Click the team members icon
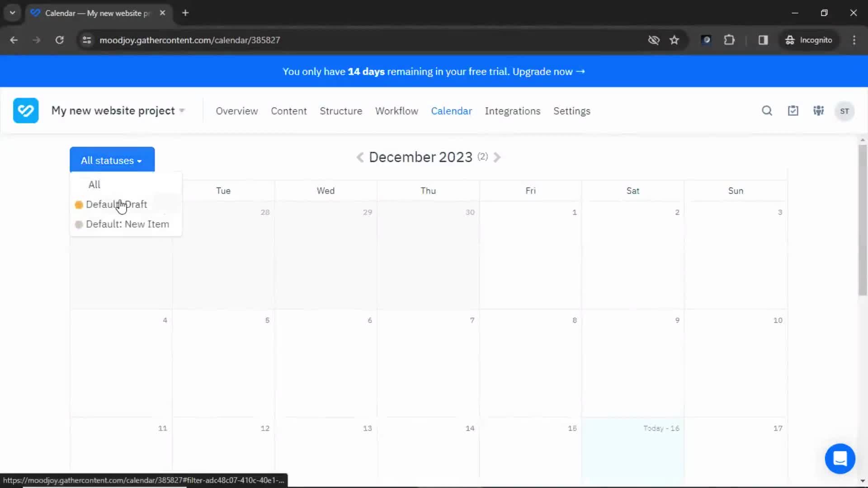868x488 pixels. [x=819, y=111]
